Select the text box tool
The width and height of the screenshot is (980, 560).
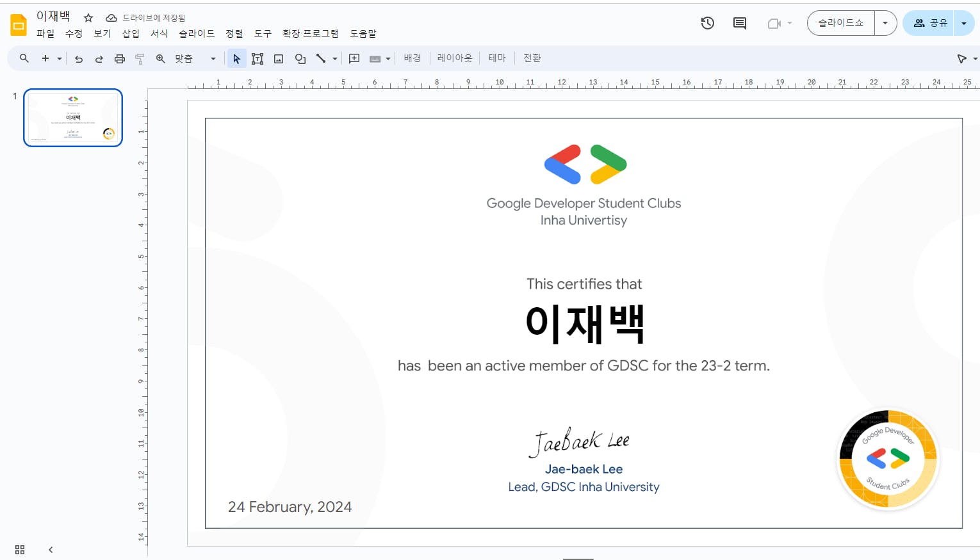pyautogui.click(x=257, y=59)
